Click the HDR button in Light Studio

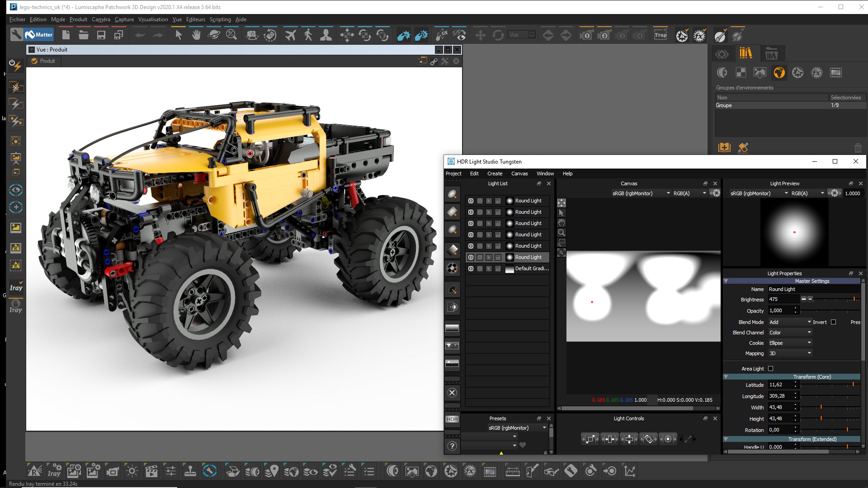click(452, 419)
